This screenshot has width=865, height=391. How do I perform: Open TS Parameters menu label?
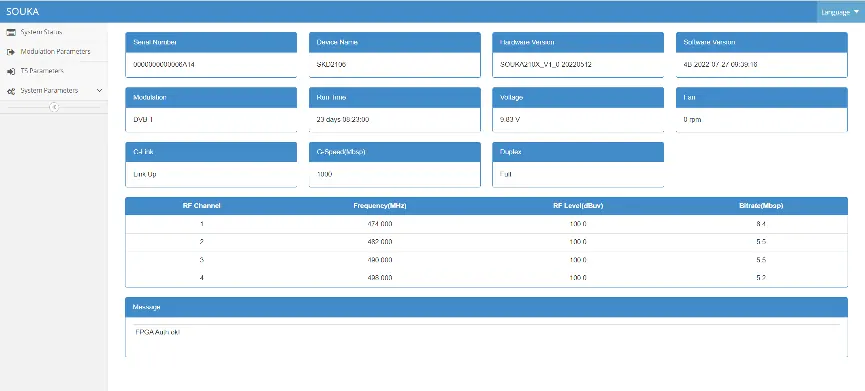click(42, 71)
